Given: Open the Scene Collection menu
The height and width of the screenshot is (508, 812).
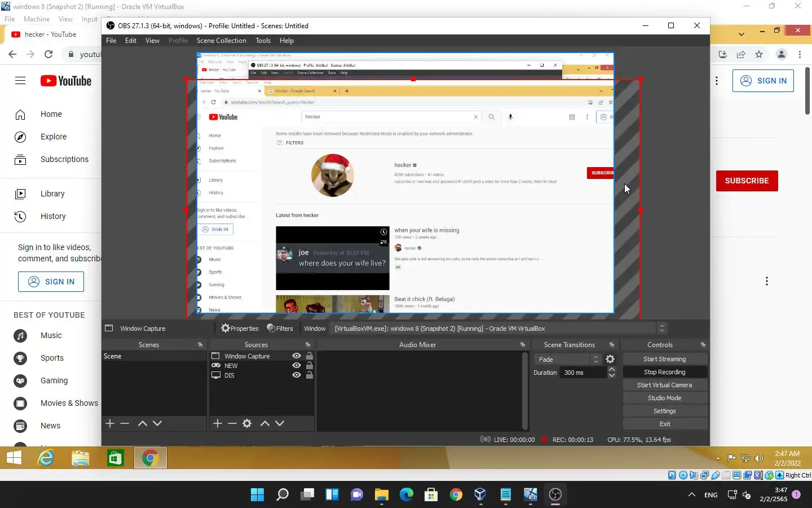Looking at the screenshot, I should (222, 41).
